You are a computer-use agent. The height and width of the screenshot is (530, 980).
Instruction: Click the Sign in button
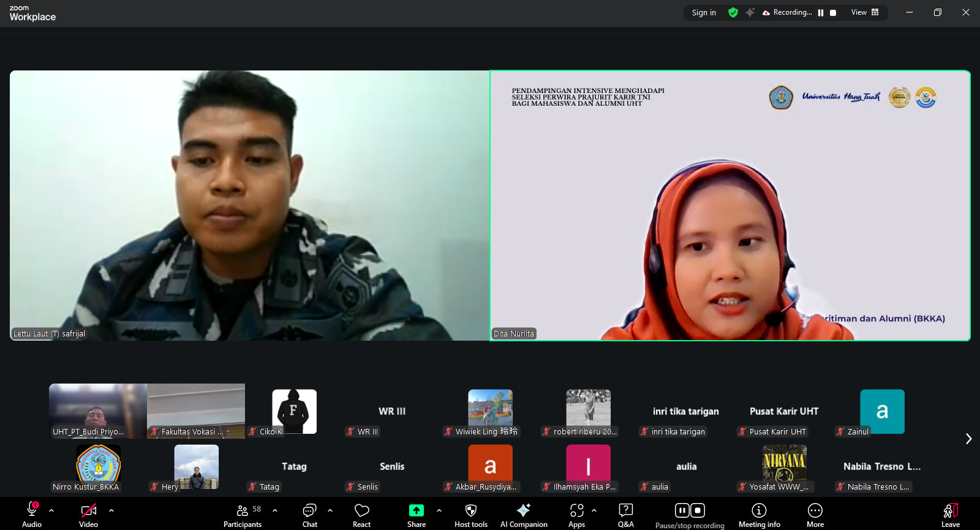[x=704, y=12]
